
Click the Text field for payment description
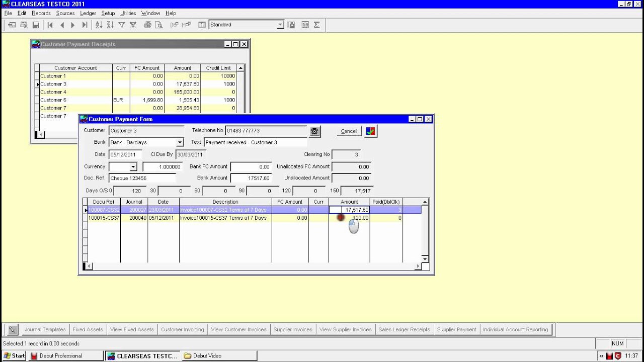point(256,143)
